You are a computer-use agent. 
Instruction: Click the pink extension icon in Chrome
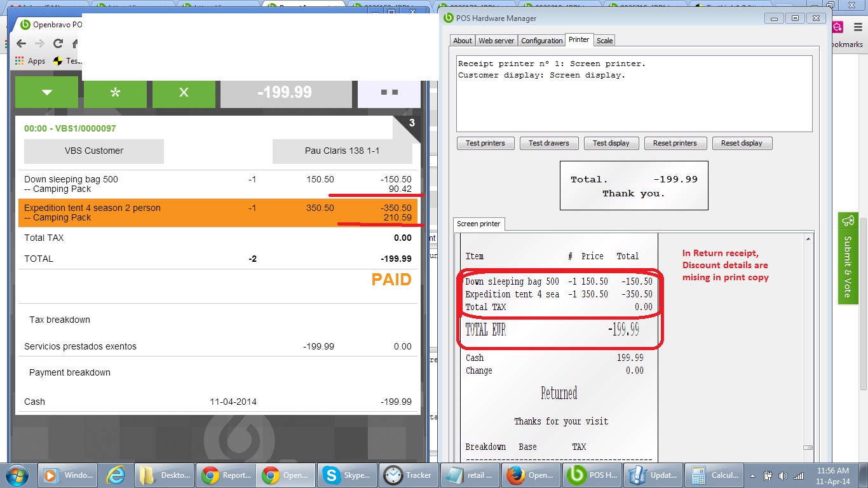coord(837,27)
